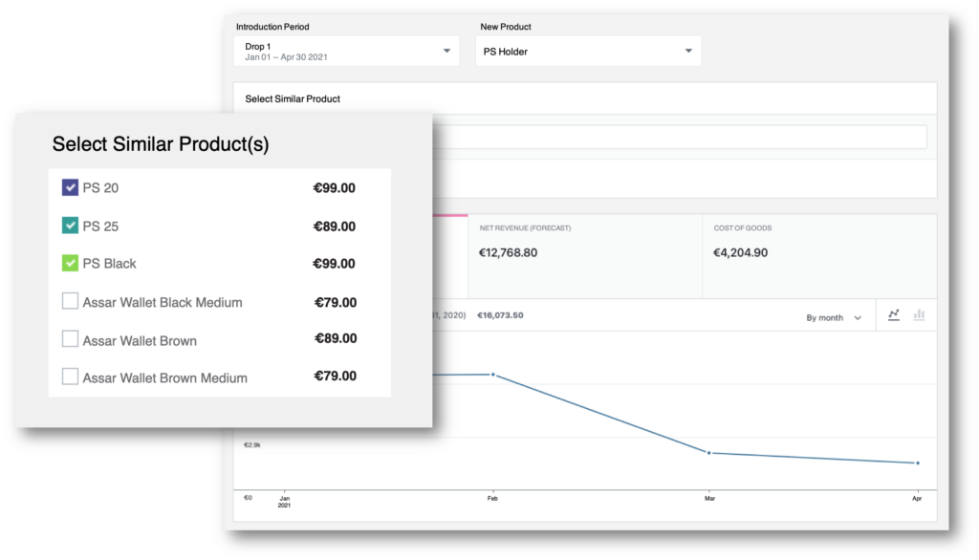Click the €2.9k y-axis label

tap(251, 445)
